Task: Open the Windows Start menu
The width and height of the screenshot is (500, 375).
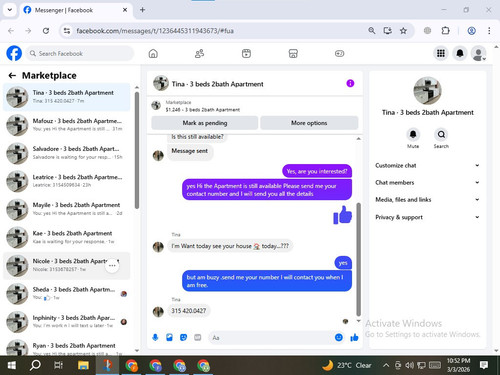Action: coord(12,365)
